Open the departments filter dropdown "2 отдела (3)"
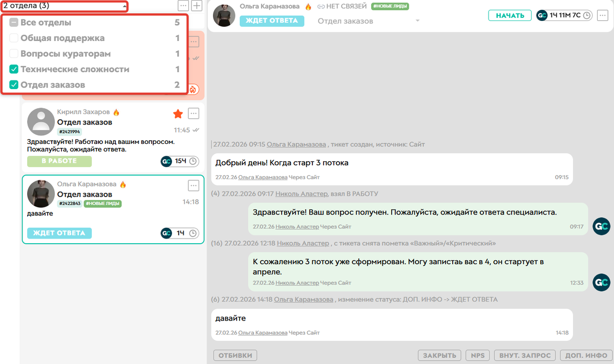This screenshot has height=364, width=614. [65, 6]
